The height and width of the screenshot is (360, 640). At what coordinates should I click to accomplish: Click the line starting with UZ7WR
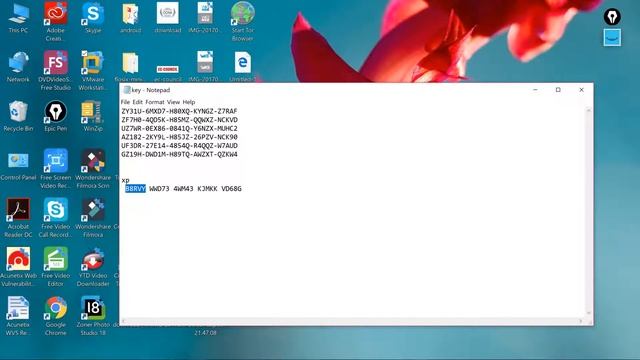coord(179,128)
